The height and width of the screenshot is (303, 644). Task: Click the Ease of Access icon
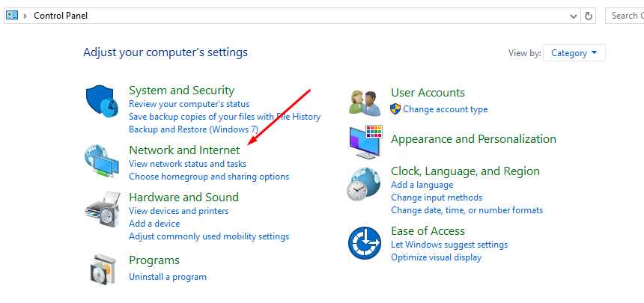tap(365, 242)
